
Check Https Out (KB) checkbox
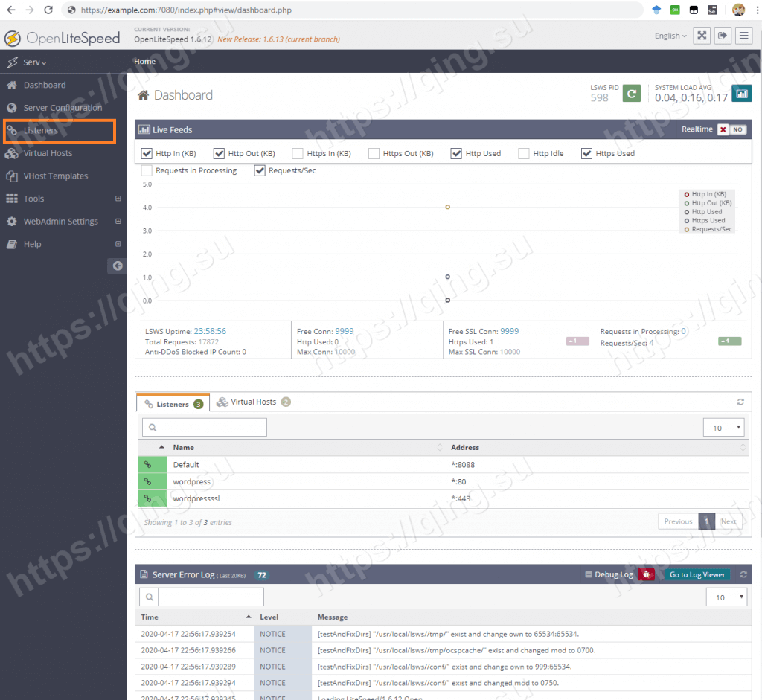[x=374, y=153]
